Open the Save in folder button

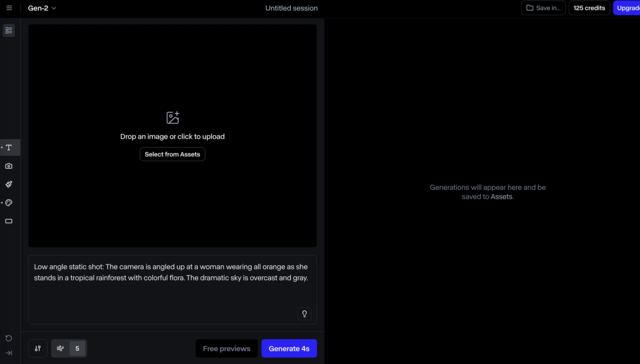[x=543, y=8]
